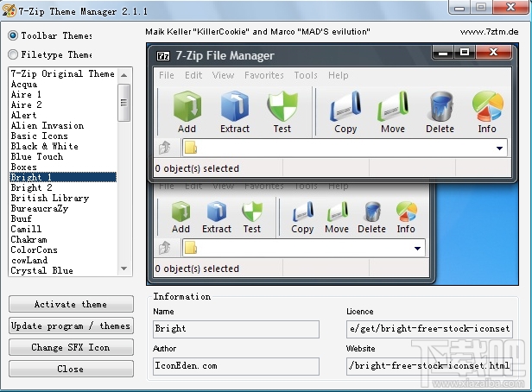Image resolution: width=532 pixels, height=392 pixels.
Task: Select Bright 2 theme in list
Action: pyautogui.click(x=63, y=187)
